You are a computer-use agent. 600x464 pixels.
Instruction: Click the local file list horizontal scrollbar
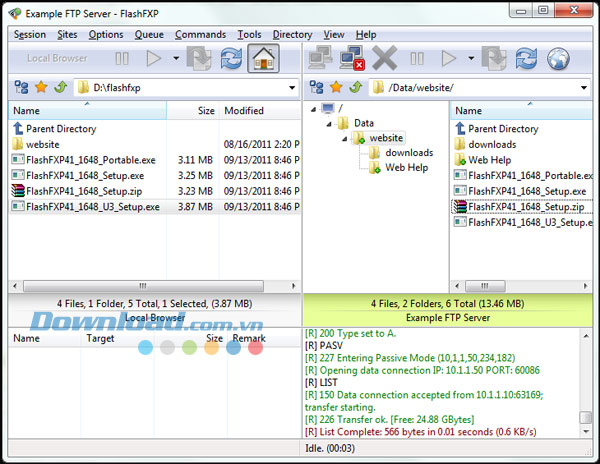point(150,286)
